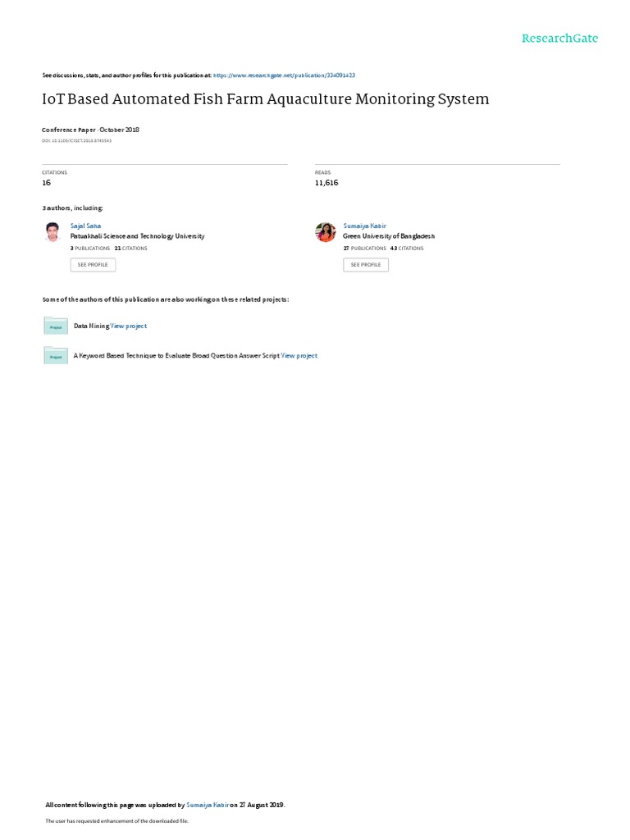
Task: Click Sajal Saha's profile photo
Action: pos(52,232)
